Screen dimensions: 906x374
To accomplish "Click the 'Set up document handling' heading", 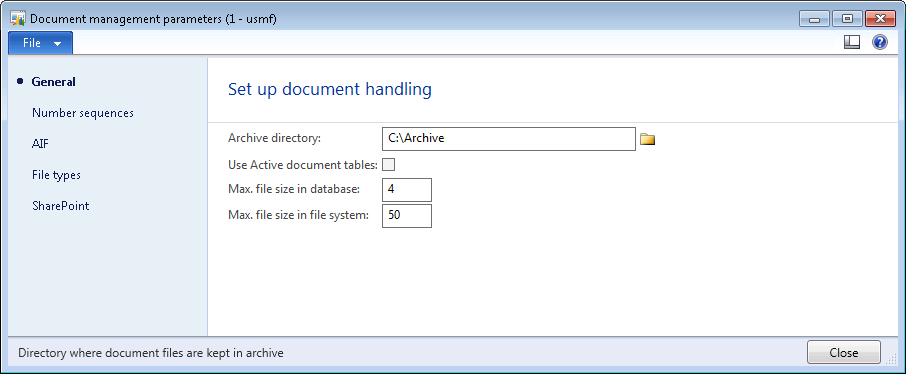I will pos(329,90).
